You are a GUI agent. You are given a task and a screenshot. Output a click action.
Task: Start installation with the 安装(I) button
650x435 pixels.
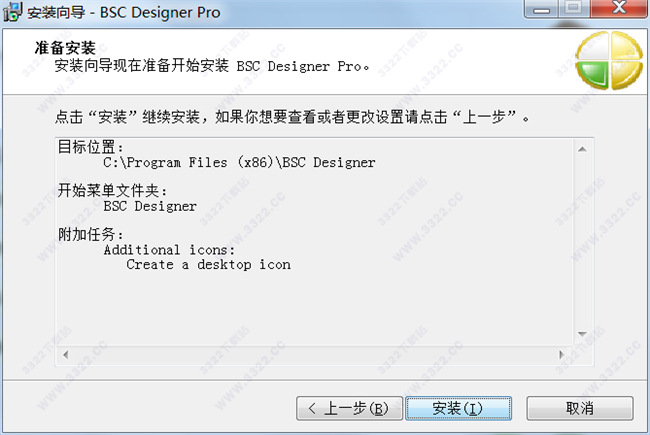458,408
